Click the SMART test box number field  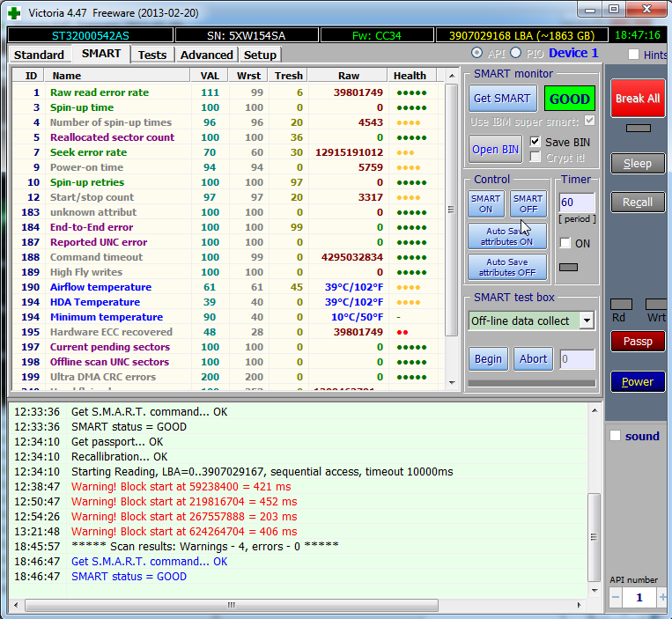[x=577, y=359]
